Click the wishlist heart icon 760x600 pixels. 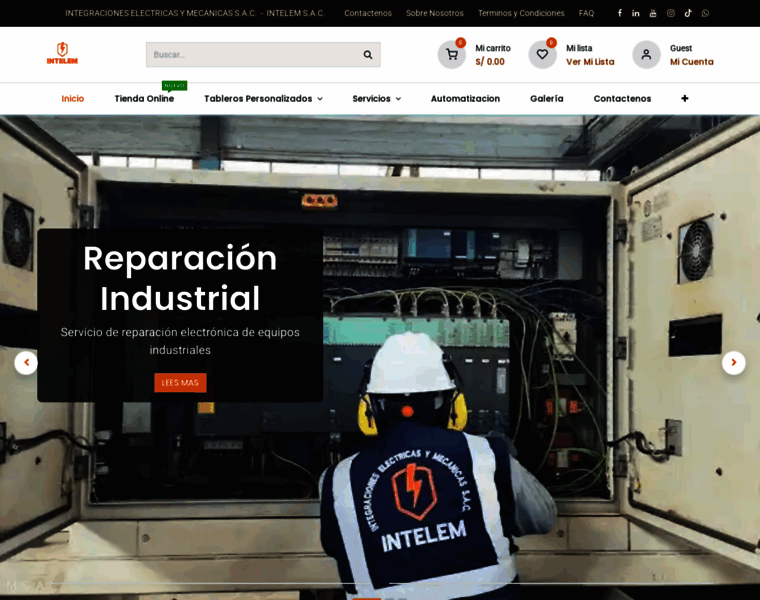[542, 55]
